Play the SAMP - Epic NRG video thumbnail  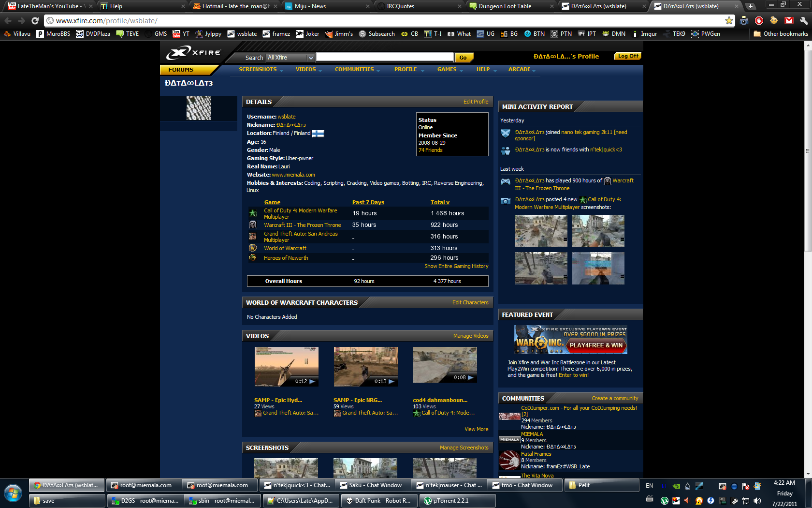(366, 367)
